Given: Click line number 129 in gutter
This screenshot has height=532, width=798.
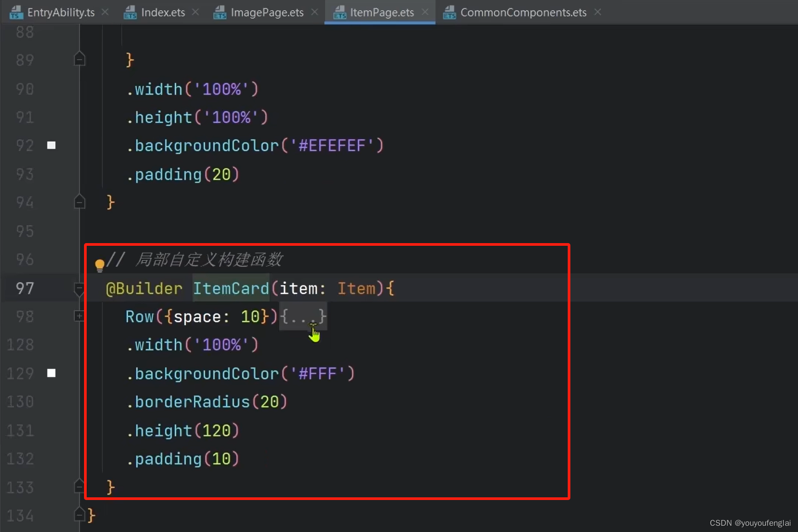Looking at the screenshot, I should 20,373.
